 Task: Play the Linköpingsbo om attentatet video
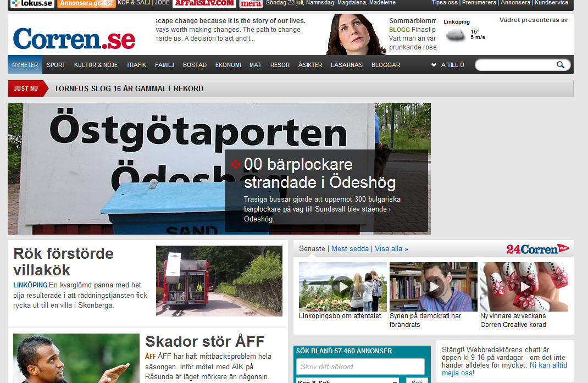pyautogui.click(x=343, y=287)
